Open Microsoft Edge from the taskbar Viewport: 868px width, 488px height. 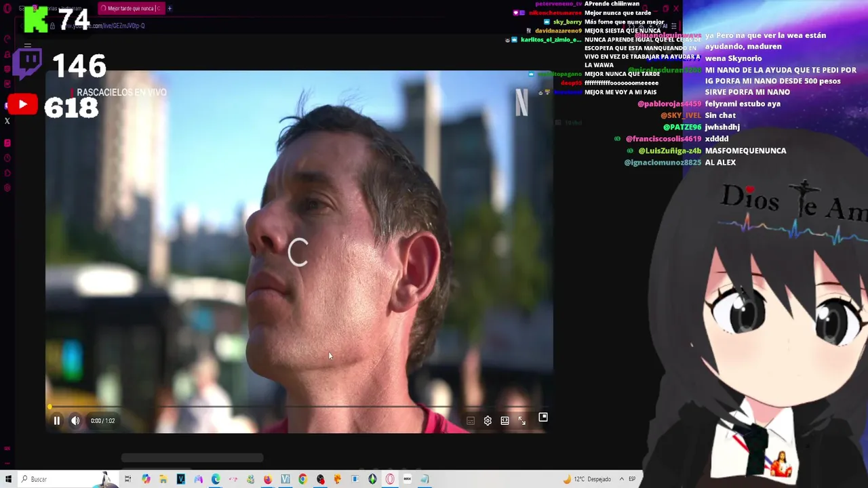[216, 479]
